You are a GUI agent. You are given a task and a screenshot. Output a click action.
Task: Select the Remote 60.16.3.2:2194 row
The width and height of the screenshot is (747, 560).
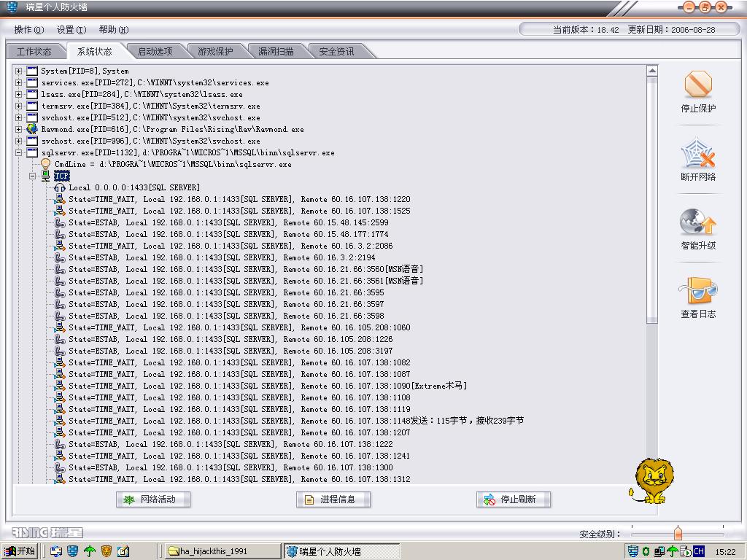point(222,257)
